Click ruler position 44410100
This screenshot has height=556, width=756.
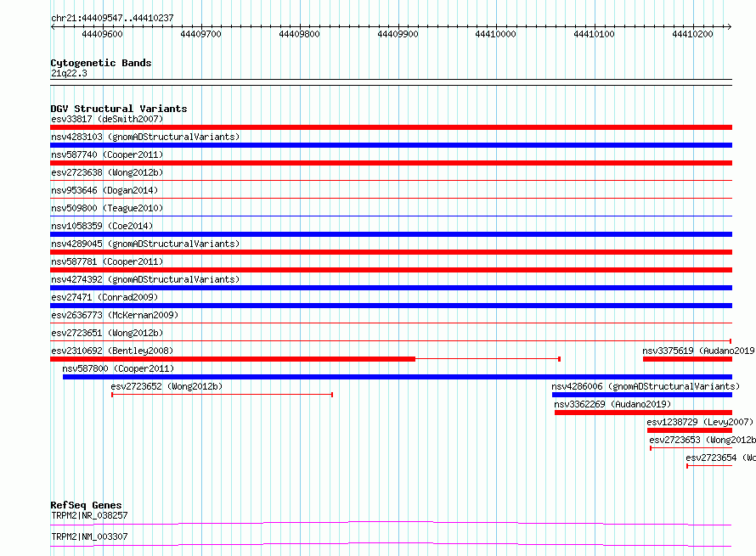pos(594,34)
